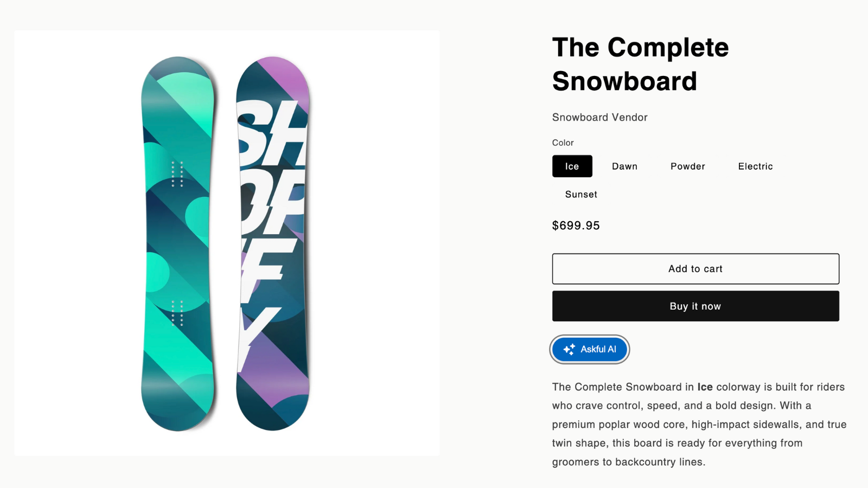868x488 pixels.
Task: Click upper binding insert holes on teal board
Action: (x=177, y=174)
